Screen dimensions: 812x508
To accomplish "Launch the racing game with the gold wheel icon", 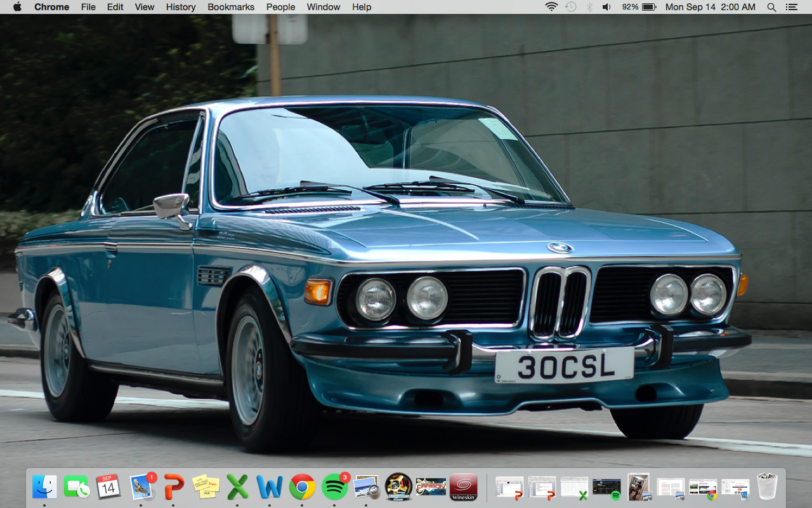I will (399, 487).
